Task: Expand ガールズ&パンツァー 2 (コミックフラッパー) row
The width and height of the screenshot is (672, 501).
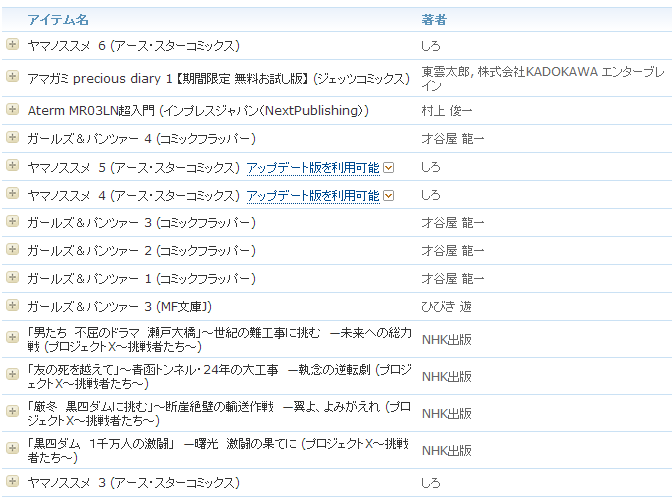Action: 12,249
